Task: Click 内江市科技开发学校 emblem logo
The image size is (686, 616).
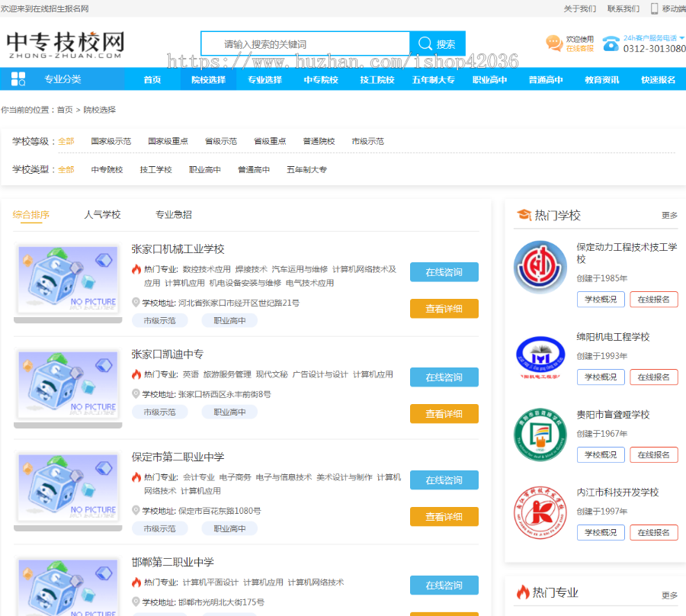Action: click(540, 512)
